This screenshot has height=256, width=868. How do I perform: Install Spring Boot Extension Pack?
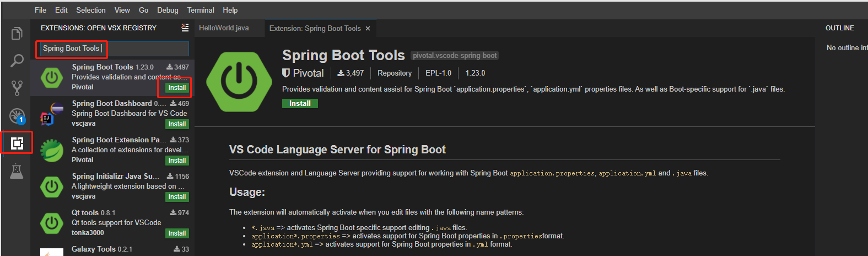(177, 161)
